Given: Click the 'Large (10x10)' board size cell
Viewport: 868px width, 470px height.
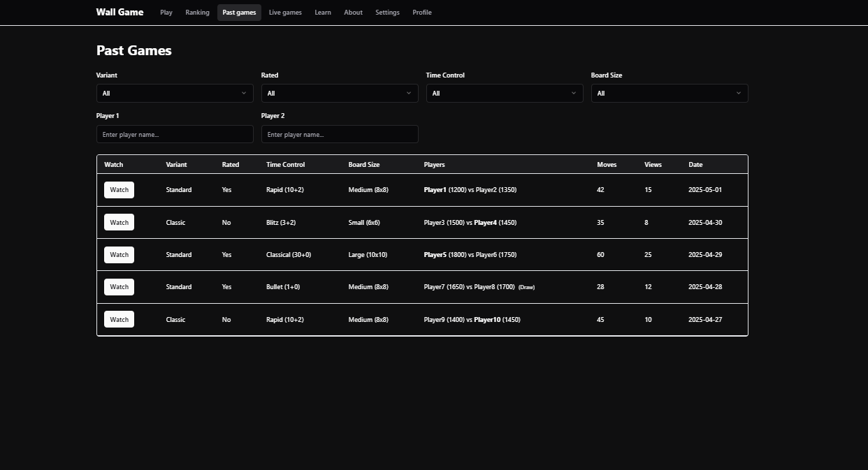Looking at the screenshot, I should pyautogui.click(x=368, y=255).
